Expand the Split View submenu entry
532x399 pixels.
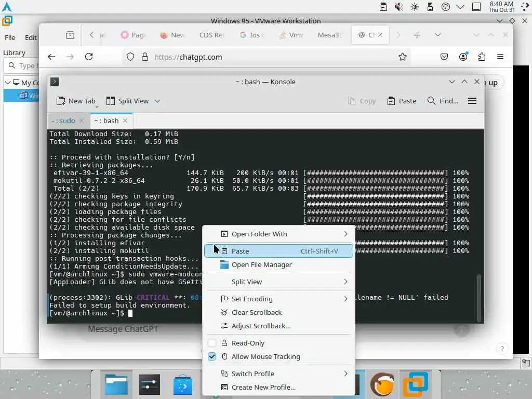278,282
